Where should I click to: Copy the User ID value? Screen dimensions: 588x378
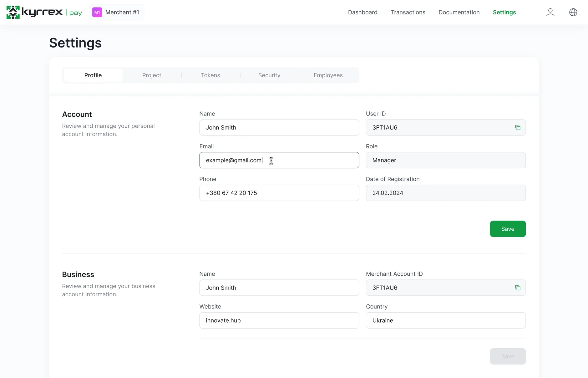click(x=518, y=127)
